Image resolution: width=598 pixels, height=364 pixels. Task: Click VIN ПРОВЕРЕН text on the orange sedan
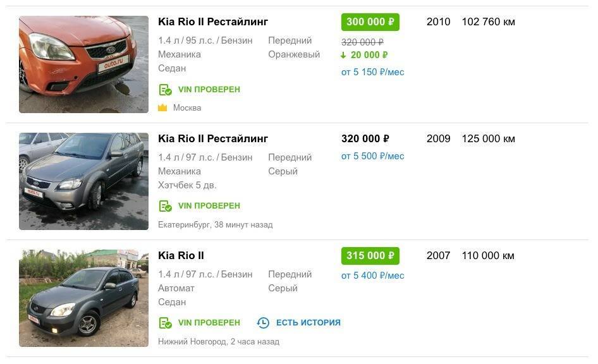pos(209,90)
